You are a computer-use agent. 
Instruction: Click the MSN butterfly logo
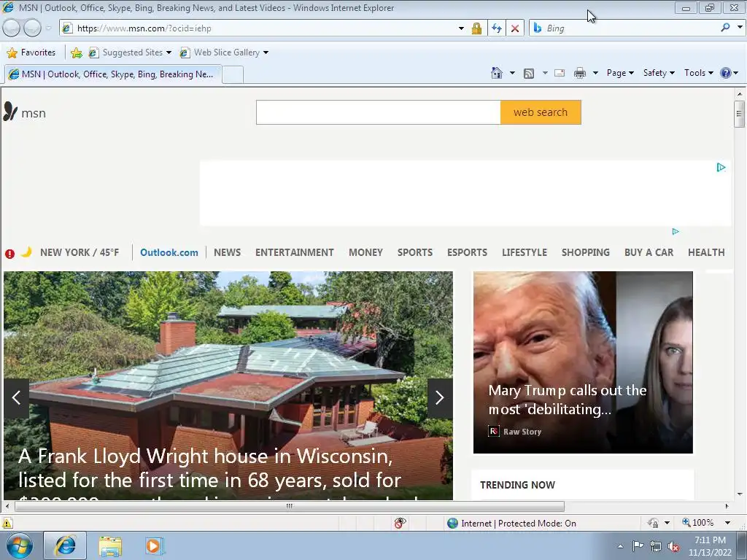(10, 112)
